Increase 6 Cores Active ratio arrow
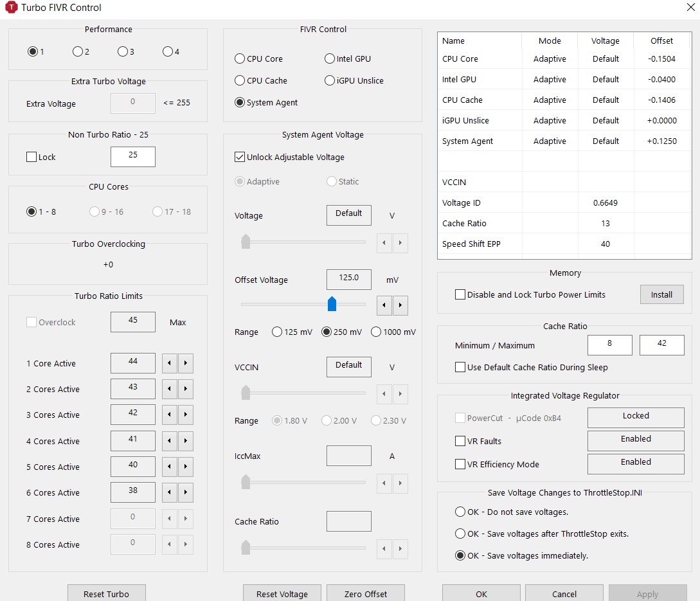The image size is (700, 601). pyautogui.click(x=186, y=492)
